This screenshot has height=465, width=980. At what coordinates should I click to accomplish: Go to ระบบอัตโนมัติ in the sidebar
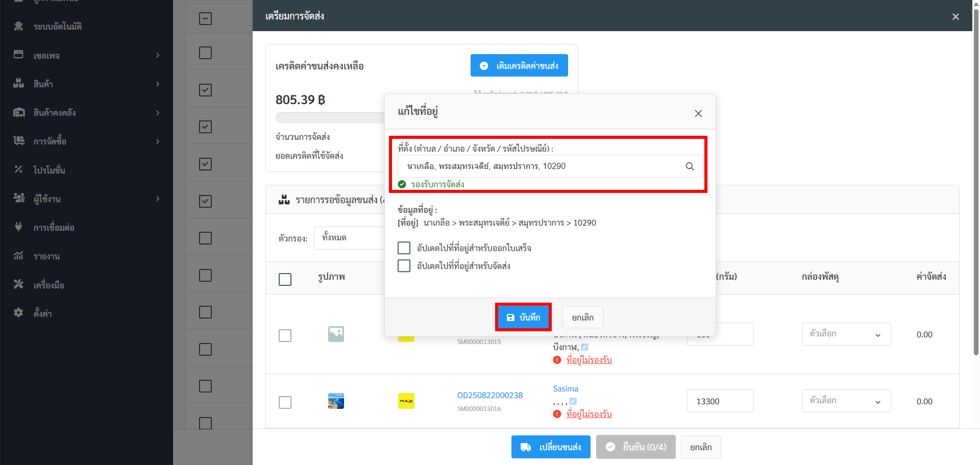click(x=57, y=26)
